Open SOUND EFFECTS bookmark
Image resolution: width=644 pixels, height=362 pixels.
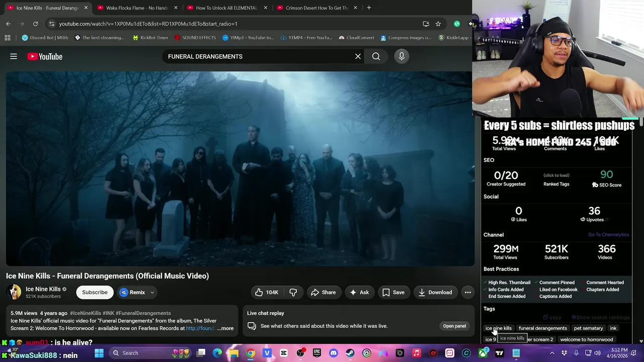point(195,38)
